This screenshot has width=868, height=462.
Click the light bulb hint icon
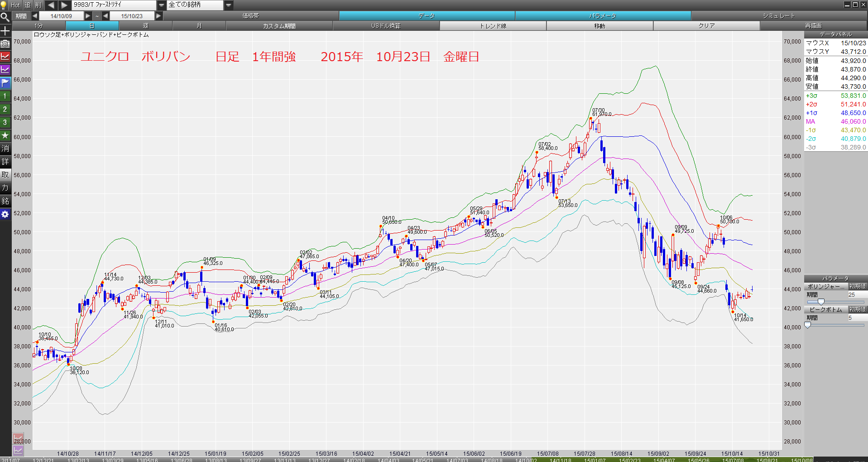4,5
